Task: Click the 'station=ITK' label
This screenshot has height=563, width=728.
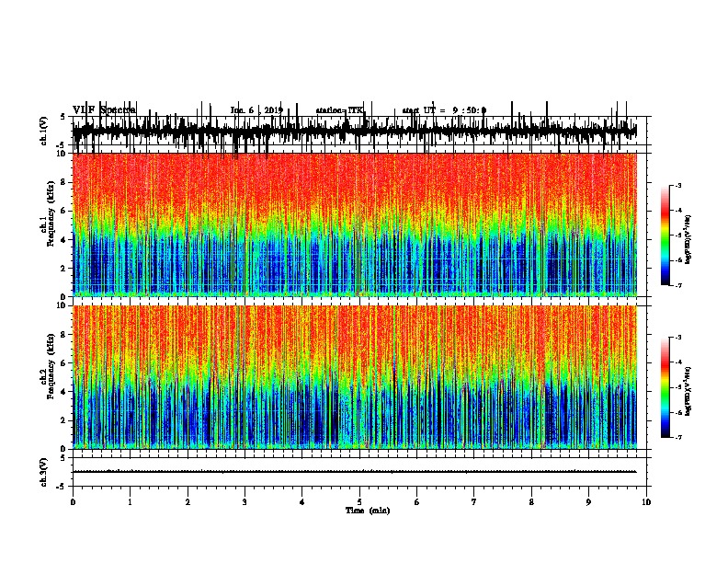Action: tap(340, 110)
